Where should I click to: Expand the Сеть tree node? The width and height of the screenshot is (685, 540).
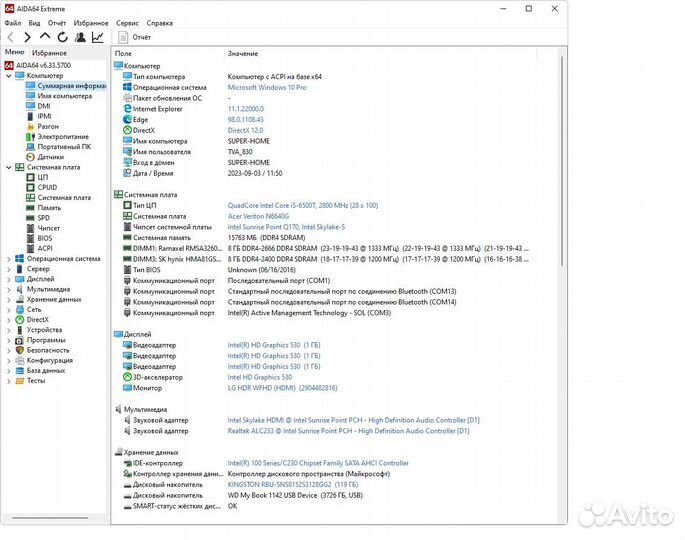[x=9, y=310]
